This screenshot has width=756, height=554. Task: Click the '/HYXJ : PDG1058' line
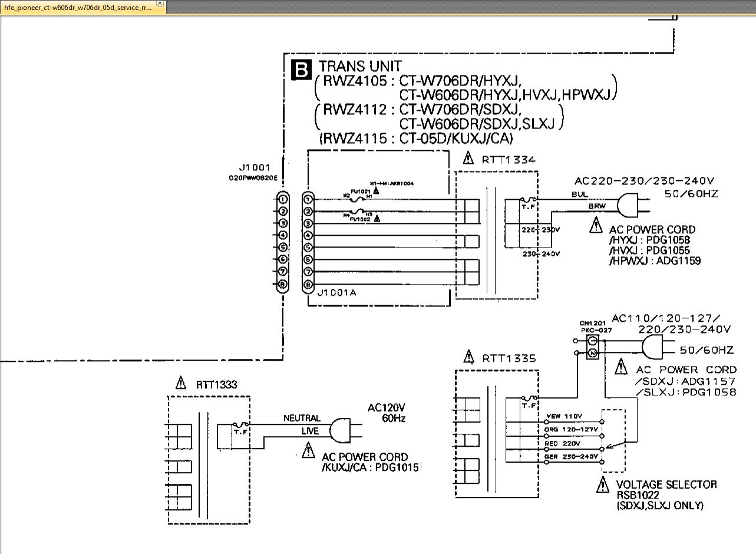pos(650,240)
